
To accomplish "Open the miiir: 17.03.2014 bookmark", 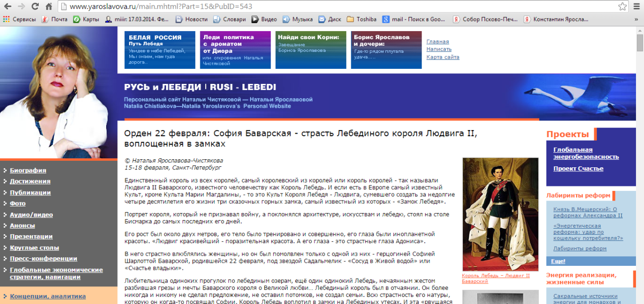I will 137,19.
